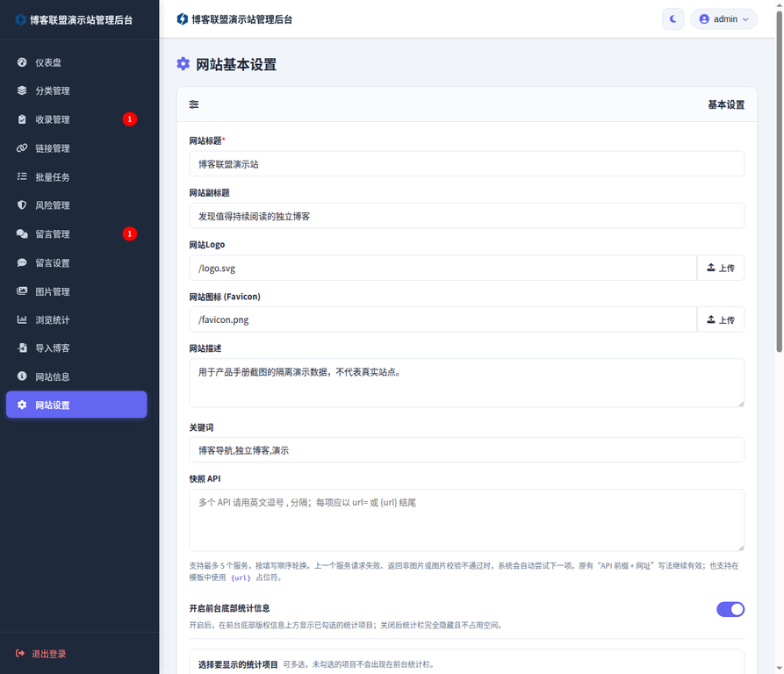Click the 导入博客 file import icon
This screenshot has height=674, width=784.
coord(22,348)
